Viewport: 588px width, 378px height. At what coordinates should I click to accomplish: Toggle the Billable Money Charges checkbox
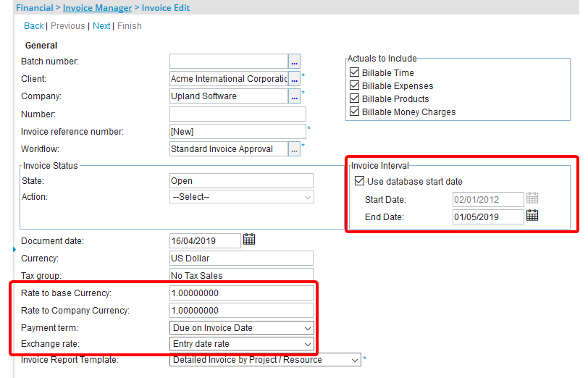pyautogui.click(x=355, y=112)
